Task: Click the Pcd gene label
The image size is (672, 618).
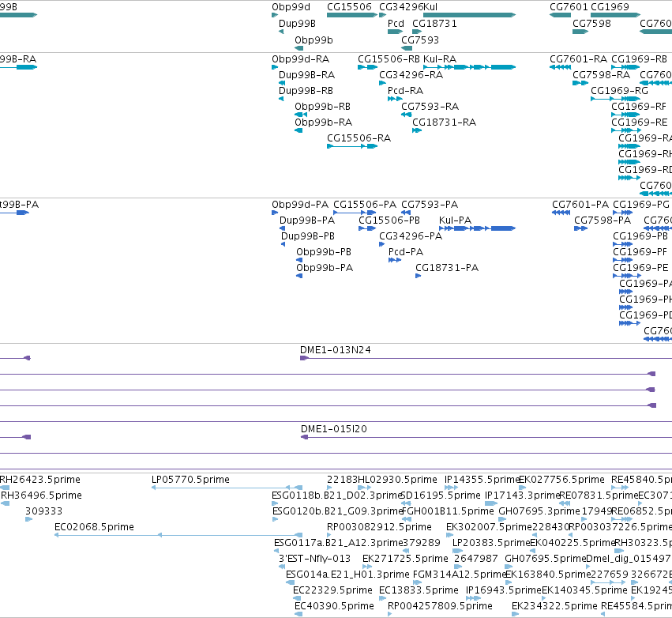Action: tap(396, 24)
